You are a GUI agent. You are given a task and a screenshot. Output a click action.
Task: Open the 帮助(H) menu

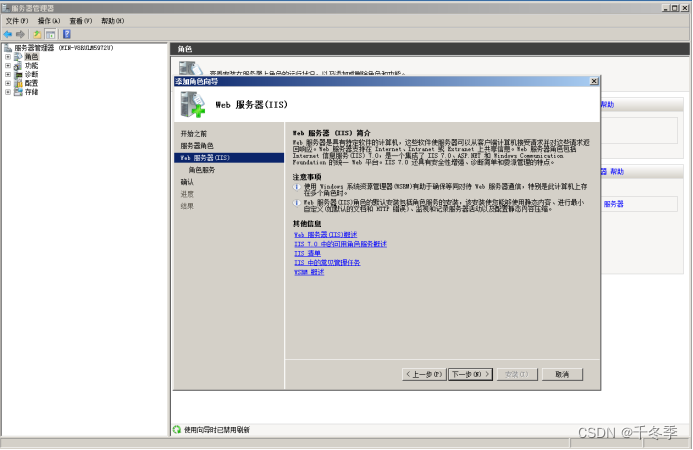point(113,21)
